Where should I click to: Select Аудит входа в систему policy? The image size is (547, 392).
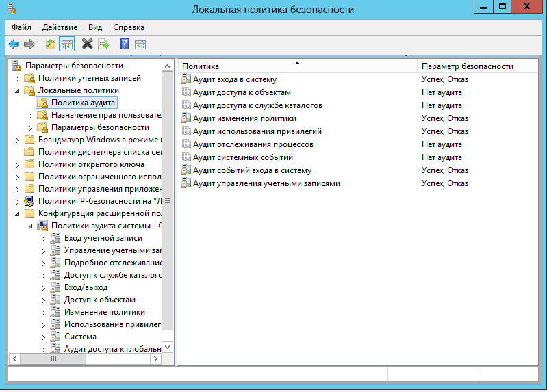(235, 79)
